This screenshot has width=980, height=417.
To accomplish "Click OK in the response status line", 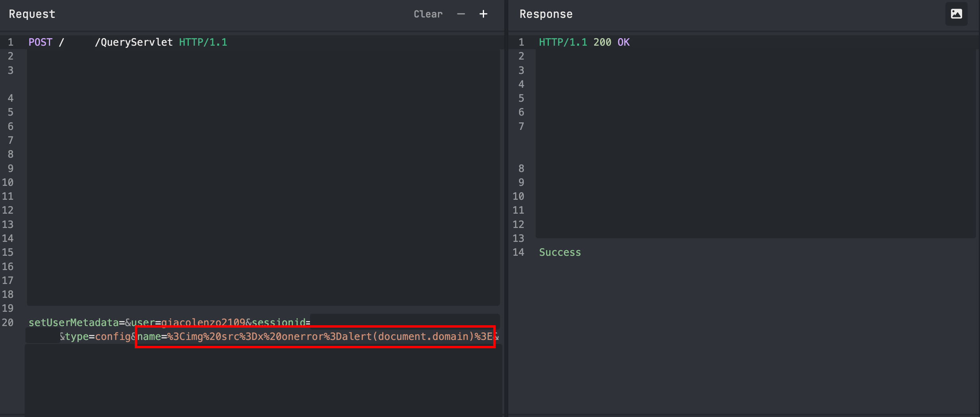I will coord(624,42).
